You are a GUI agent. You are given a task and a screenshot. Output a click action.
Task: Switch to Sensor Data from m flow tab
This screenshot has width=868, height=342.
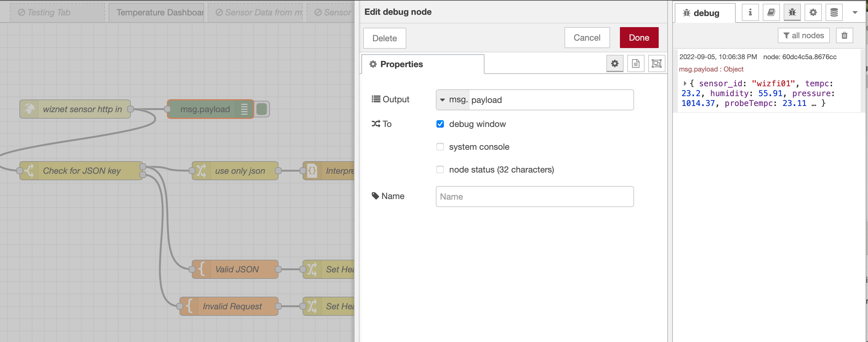[x=255, y=13]
